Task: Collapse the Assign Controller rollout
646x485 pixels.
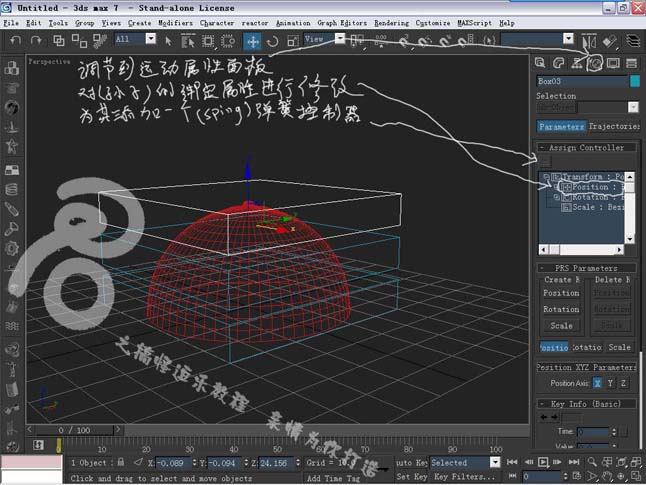Action: 586,148
